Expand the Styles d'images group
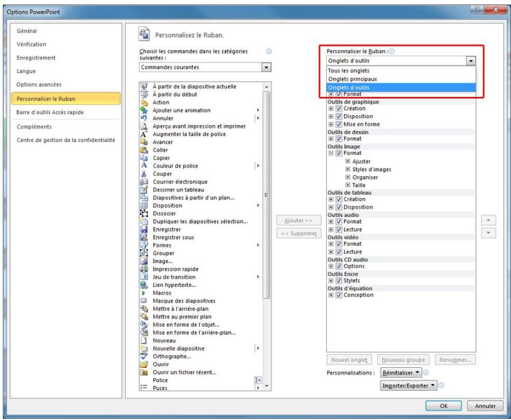Screen dimensions: 511x420 pyautogui.click(x=348, y=169)
